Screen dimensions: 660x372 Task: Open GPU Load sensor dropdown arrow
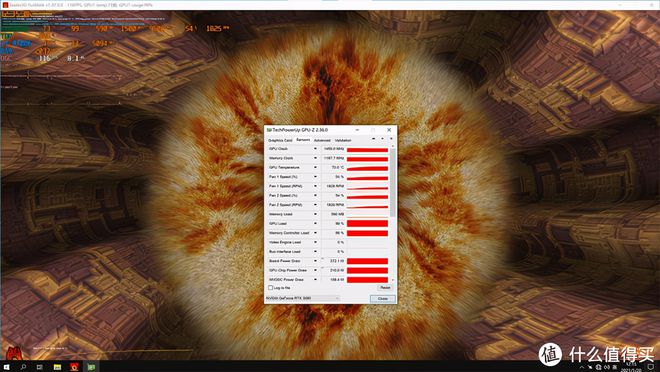pos(315,223)
